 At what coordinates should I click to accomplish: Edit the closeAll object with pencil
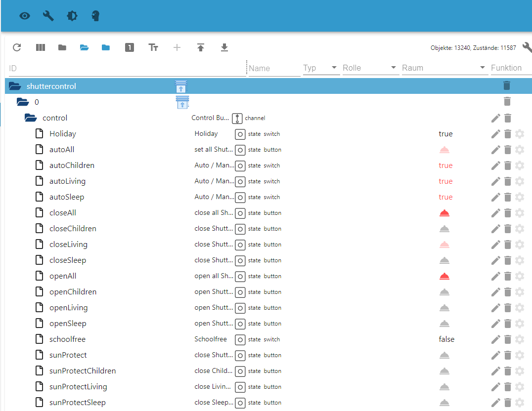pos(496,213)
